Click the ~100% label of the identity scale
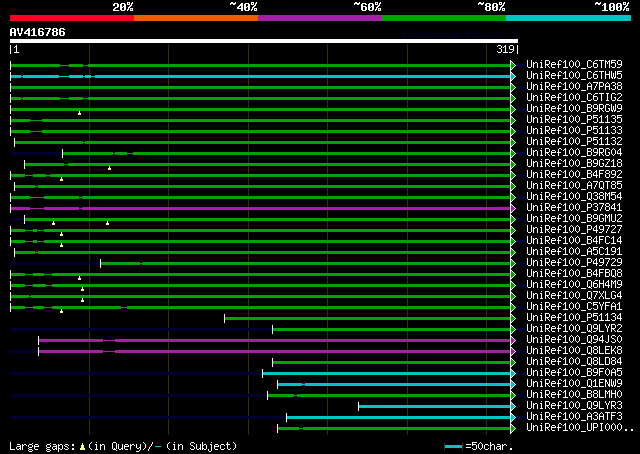The height and width of the screenshot is (454, 640). (612, 7)
